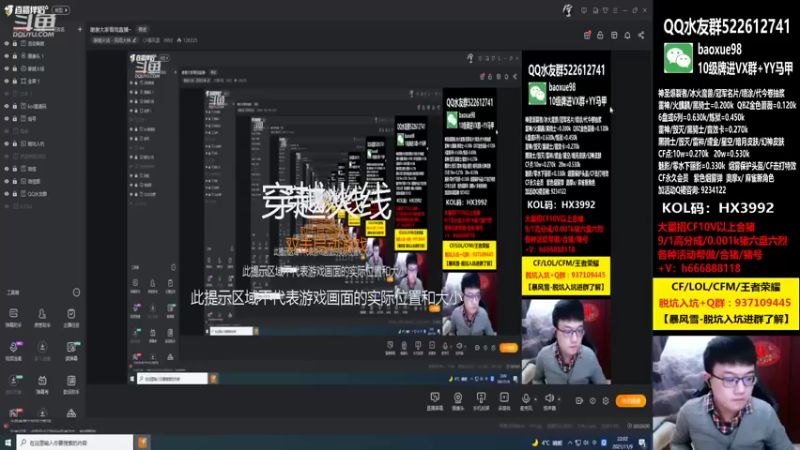This screenshot has width=800, height=450.
Task: Toggle the lock on the 摄像头 1 layer
Action: (x=15, y=56)
